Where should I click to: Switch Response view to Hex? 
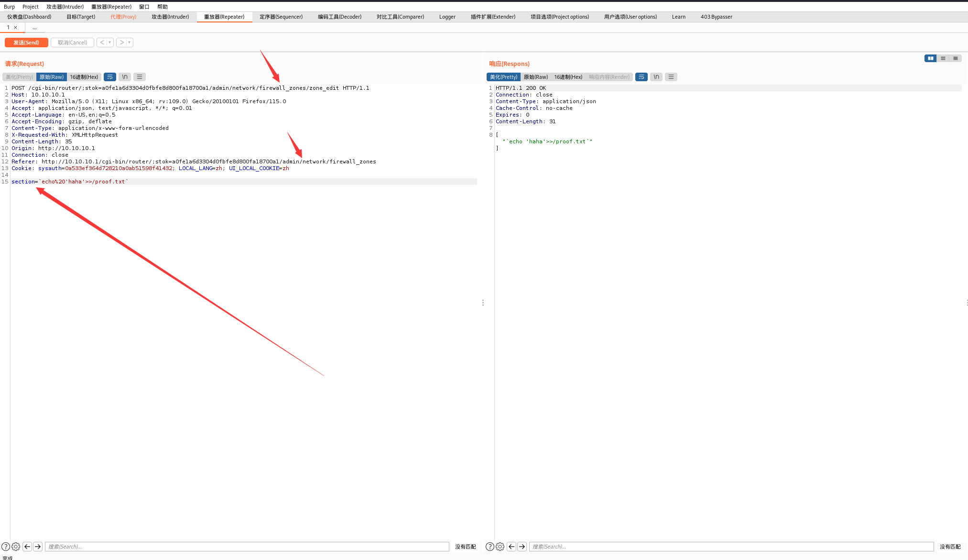click(568, 77)
